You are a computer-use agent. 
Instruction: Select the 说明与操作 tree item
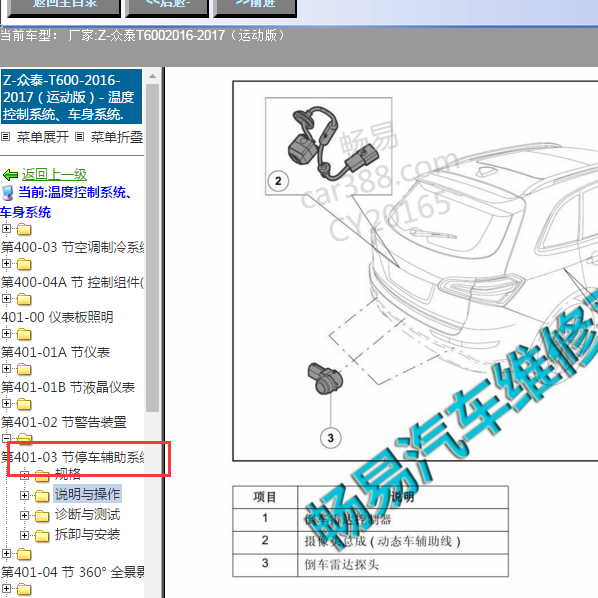click(x=87, y=494)
